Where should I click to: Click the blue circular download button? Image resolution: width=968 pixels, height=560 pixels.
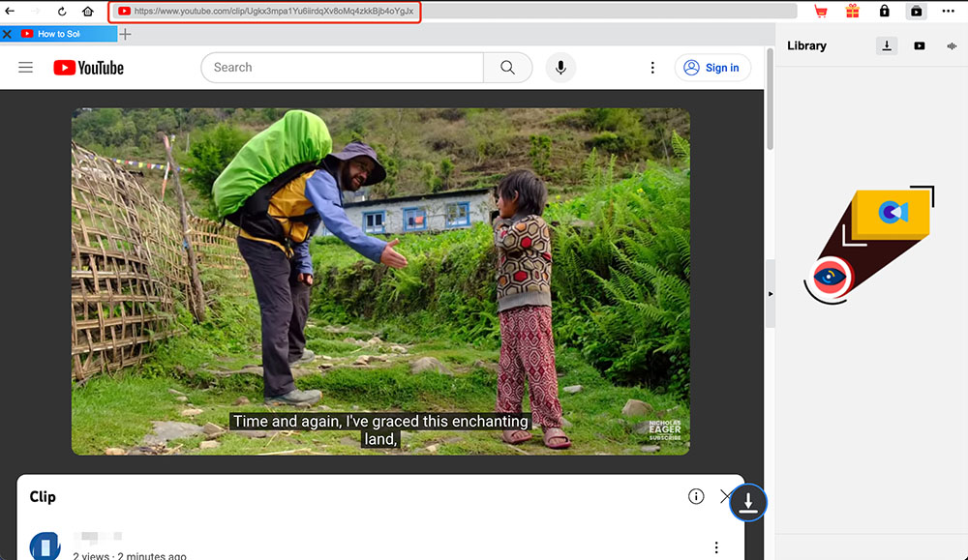tap(748, 502)
